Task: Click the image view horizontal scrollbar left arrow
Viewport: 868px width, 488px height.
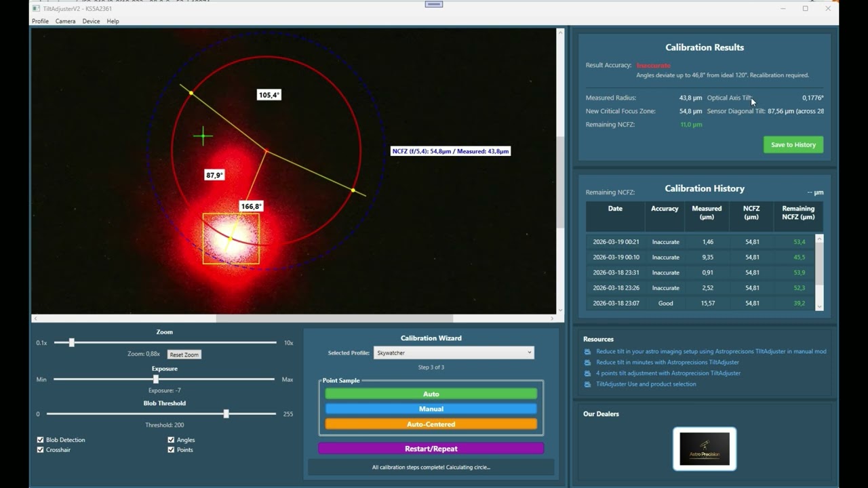Action: (x=35, y=319)
